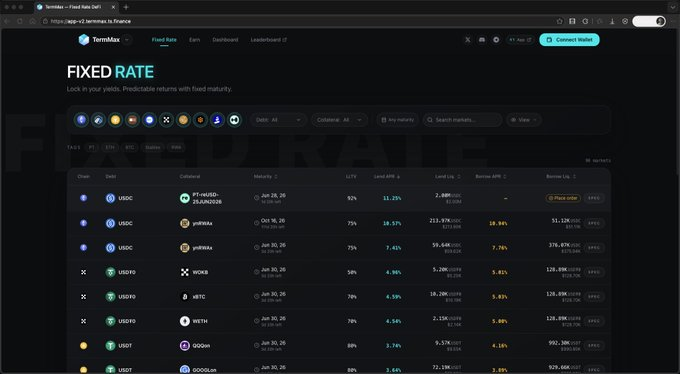This screenshot has height=374, width=680.
Task: Select the brown wallet-style chain icon
Action: (x=132, y=120)
